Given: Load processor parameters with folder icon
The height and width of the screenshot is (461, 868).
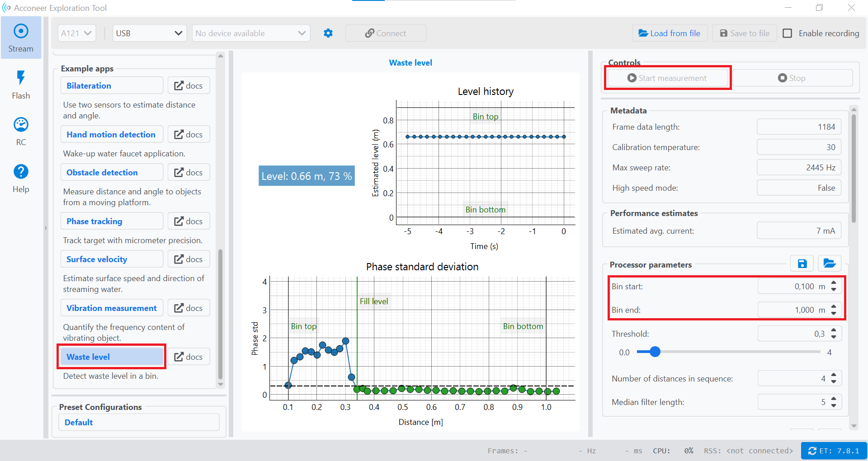Looking at the screenshot, I should [829, 263].
